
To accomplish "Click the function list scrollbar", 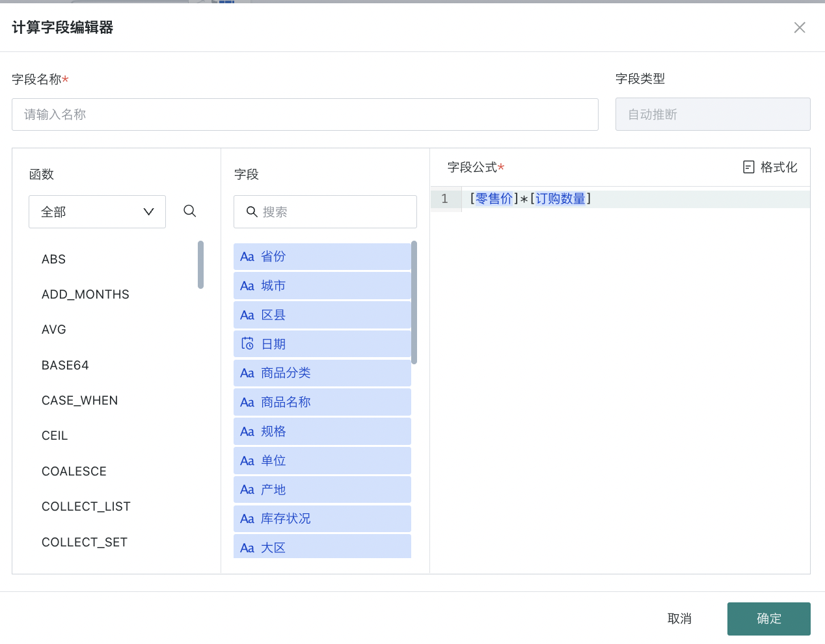I will point(200,265).
